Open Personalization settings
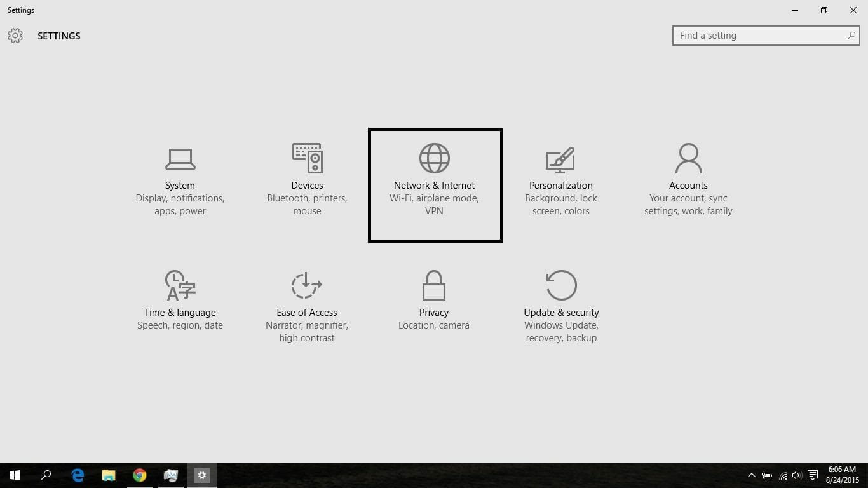868x488 pixels. pyautogui.click(x=560, y=182)
